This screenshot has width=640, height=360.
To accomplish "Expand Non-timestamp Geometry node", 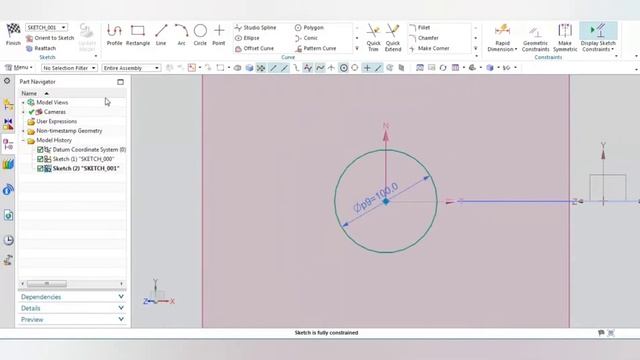I will 23,131.
